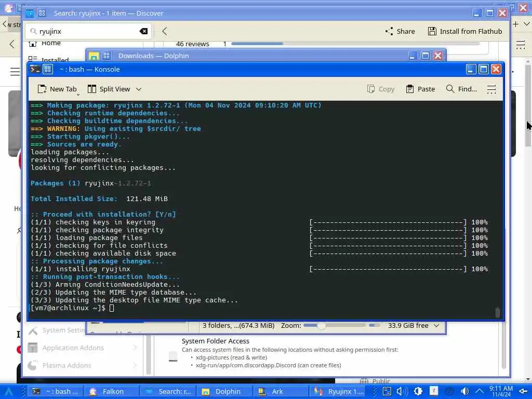Click the Discover search field

pyautogui.click(x=88, y=31)
